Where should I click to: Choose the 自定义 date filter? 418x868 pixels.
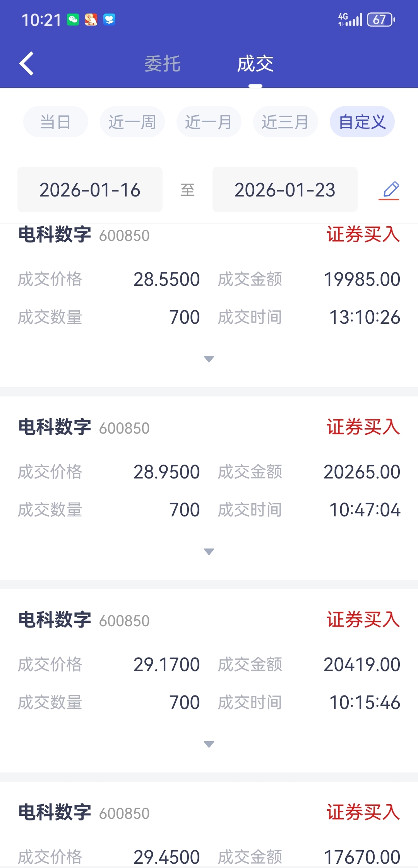362,122
